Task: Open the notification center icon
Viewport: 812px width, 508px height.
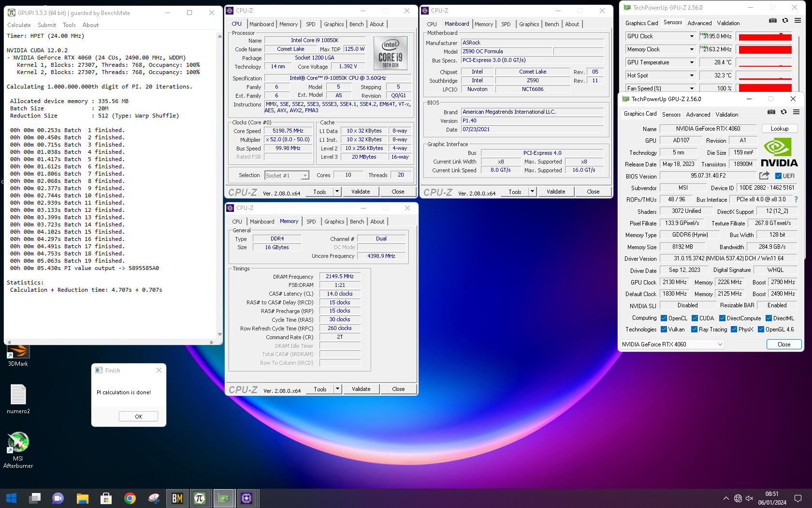Action: [x=798, y=498]
